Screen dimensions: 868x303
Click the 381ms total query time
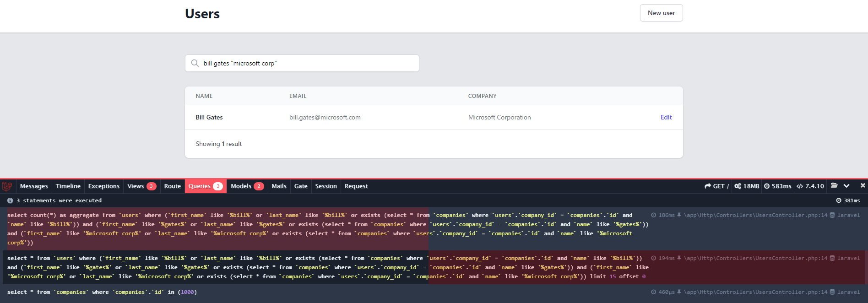click(x=848, y=200)
